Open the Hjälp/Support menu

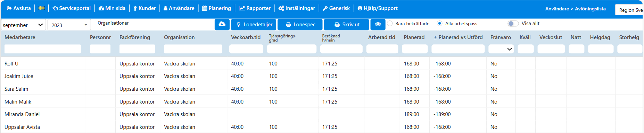(x=378, y=8)
